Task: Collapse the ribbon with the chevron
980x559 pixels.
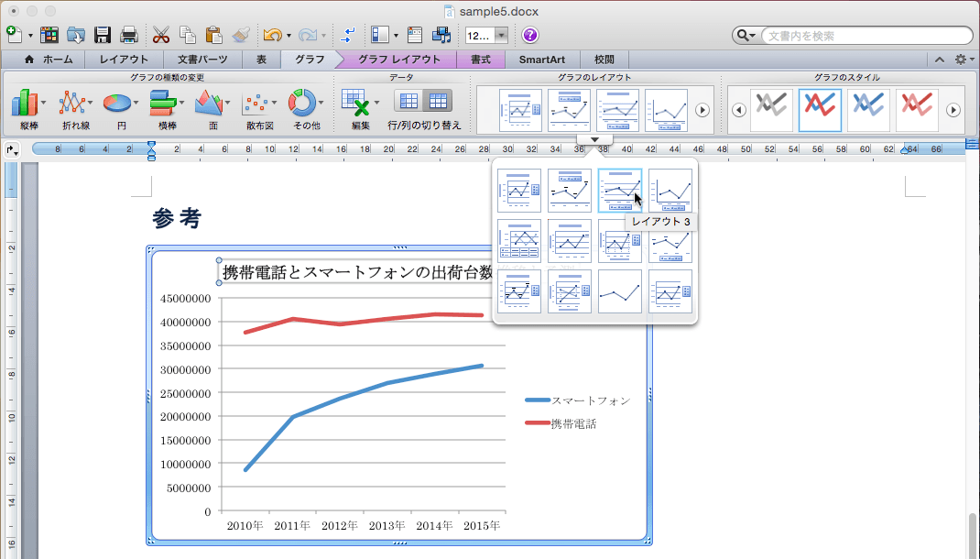Action: click(x=940, y=60)
